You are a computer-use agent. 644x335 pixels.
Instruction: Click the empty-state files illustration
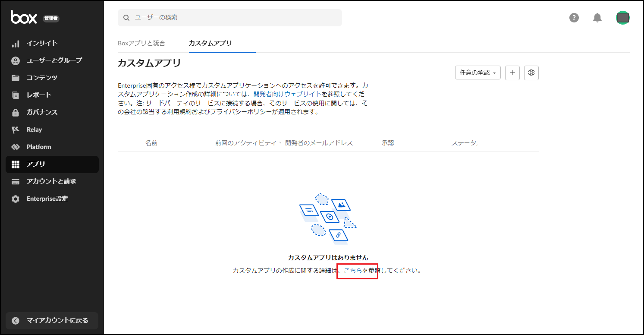pyautogui.click(x=328, y=218)
